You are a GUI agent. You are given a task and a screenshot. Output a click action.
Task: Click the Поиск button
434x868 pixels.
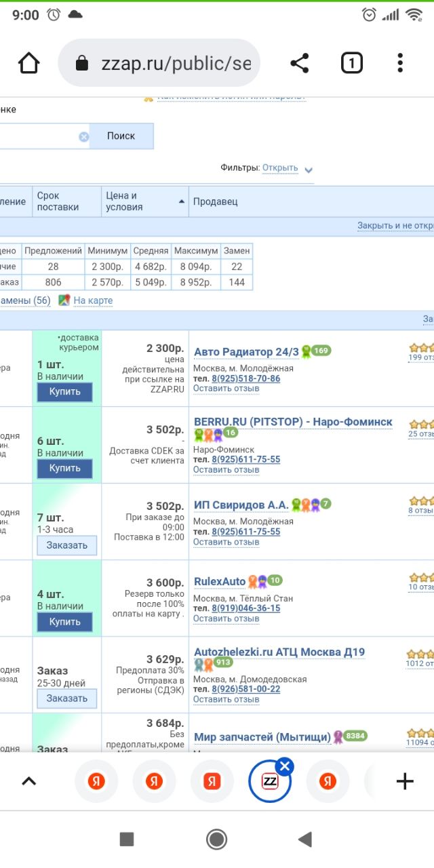tap(121, 136)
